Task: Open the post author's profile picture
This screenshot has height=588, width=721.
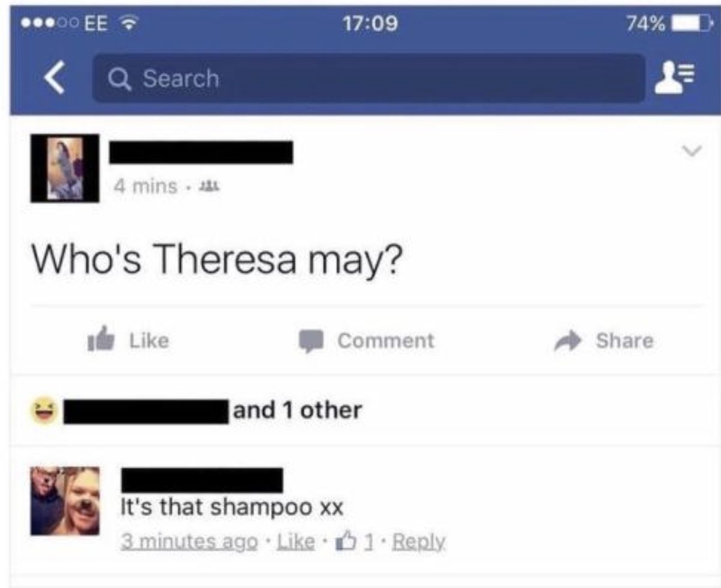Action: tap(65, 168)
